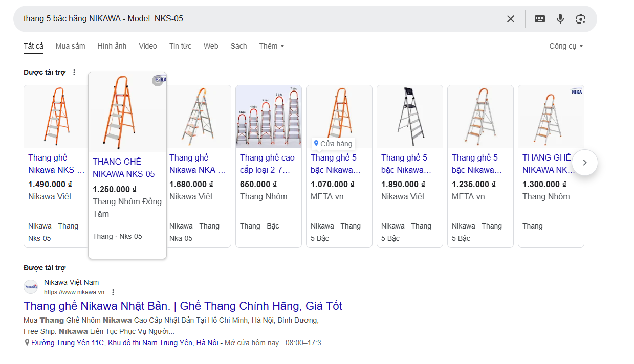Click THANG GHẾ NIKAWA NKS-05 product title

[123, 168]
